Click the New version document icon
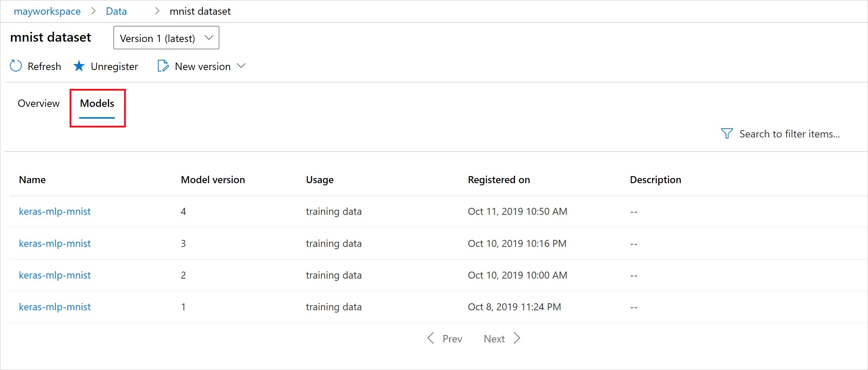 tap(163, 66)
